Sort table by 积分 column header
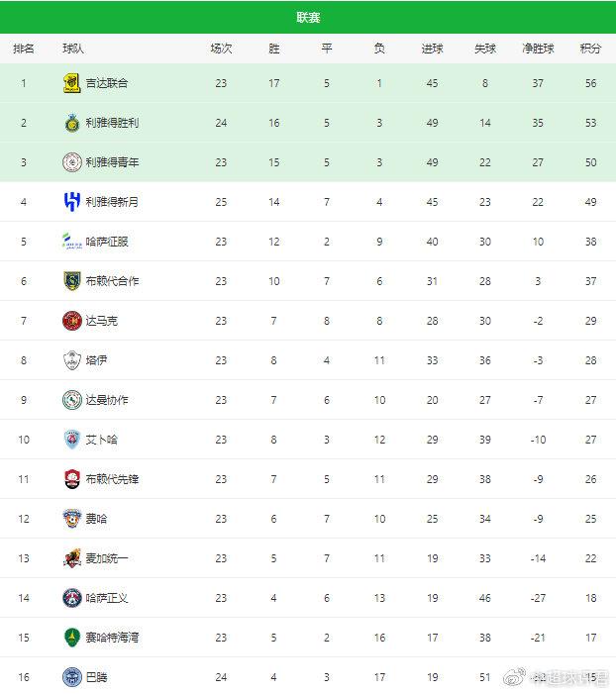 [x=590, y=49]
